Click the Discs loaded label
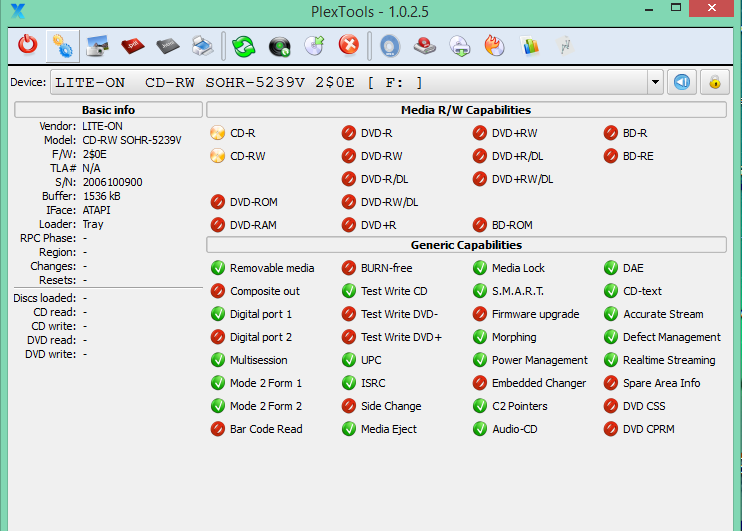 pos(44,298)
